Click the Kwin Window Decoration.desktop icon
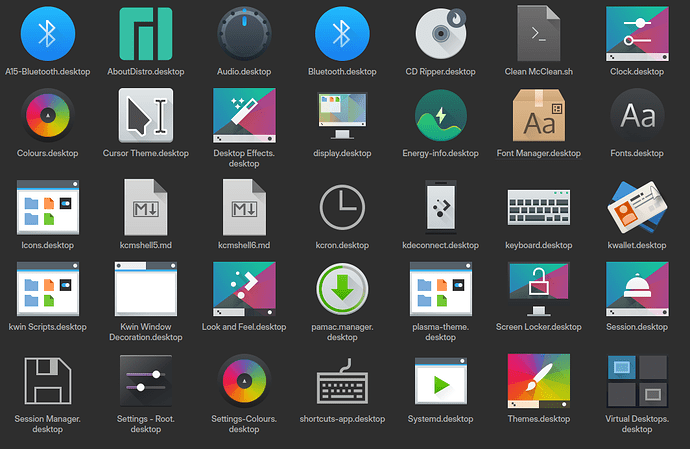The width and height of the screenshot is (690, 449). click(x=146, y=289)
